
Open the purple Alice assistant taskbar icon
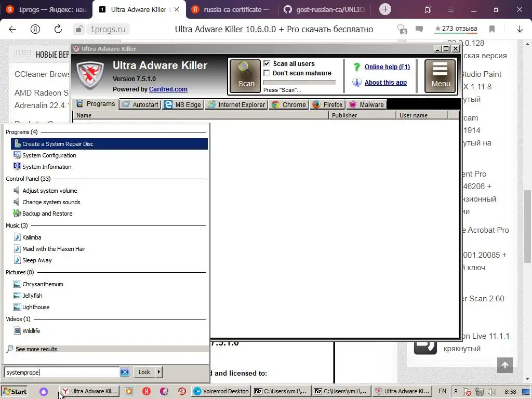[44, 392]
